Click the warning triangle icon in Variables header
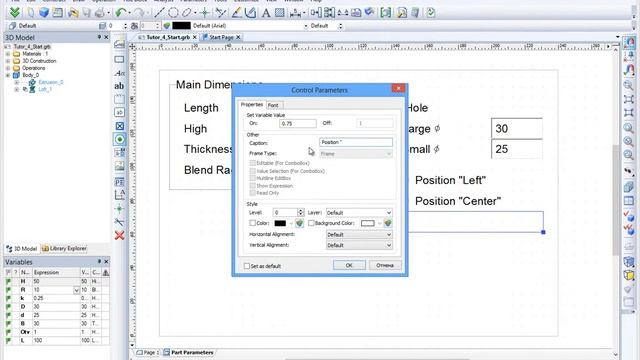 (106, 272)
